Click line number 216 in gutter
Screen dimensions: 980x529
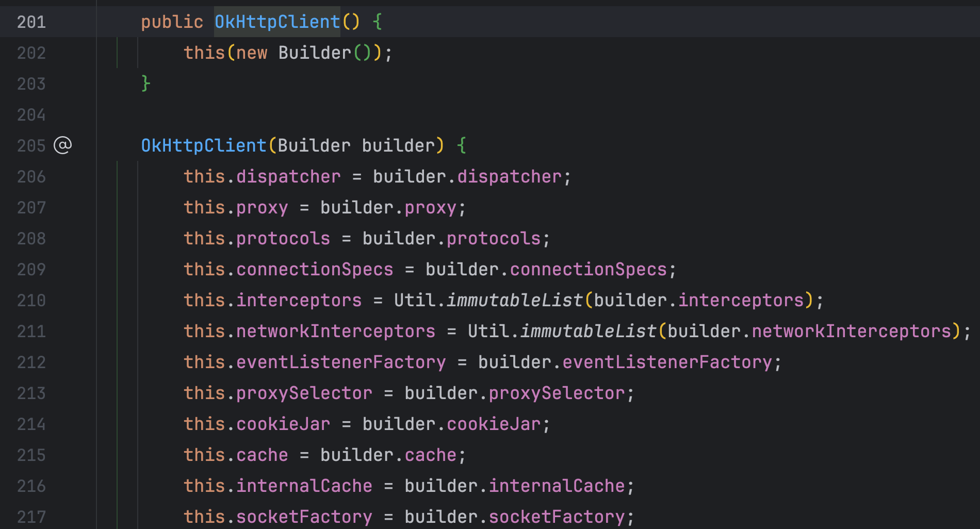[x=31, y=486]
